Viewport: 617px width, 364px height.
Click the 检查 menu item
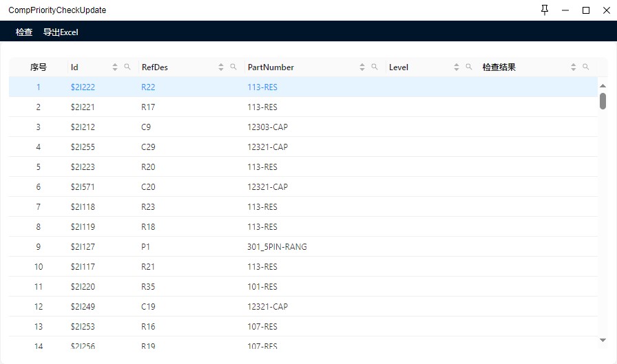click(x=24, y=32)
